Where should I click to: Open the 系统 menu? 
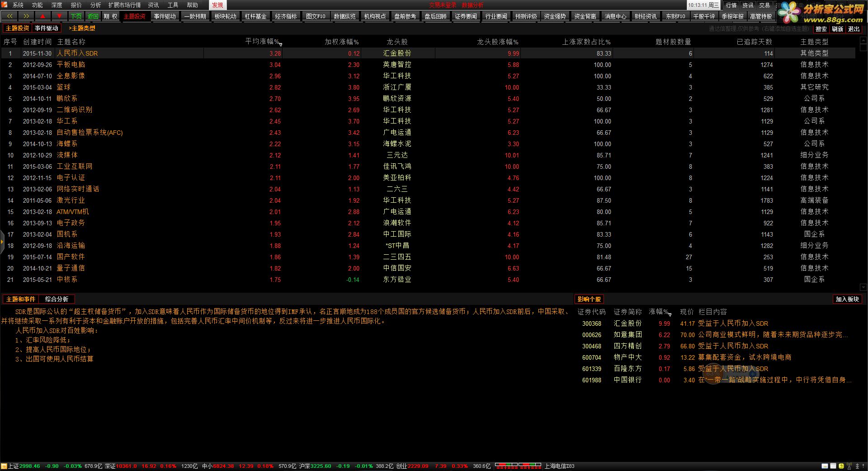click(x=18, y=5)
